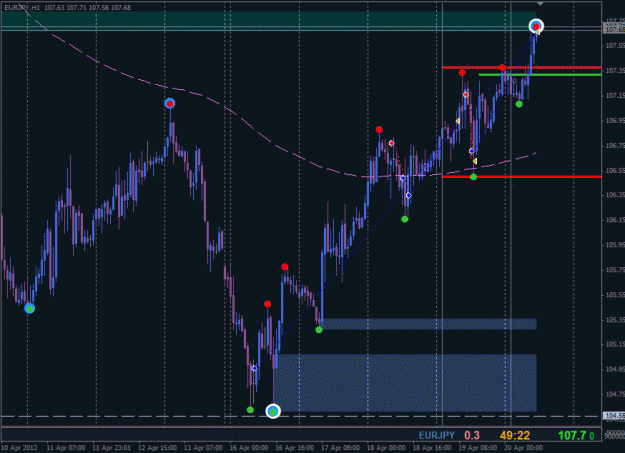Screen dimensions: 625x453
Task: Click the 0.3 spread value
Action: (x=472, y=435)
